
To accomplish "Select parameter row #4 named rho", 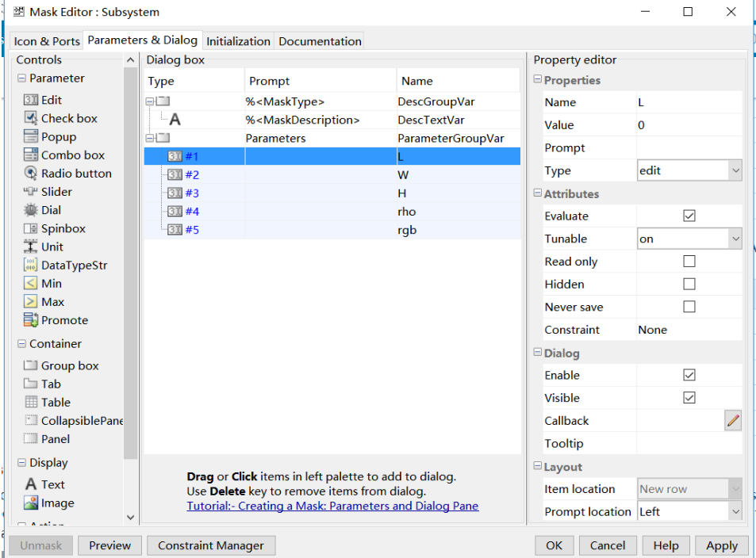I will (x=332, y=212).
